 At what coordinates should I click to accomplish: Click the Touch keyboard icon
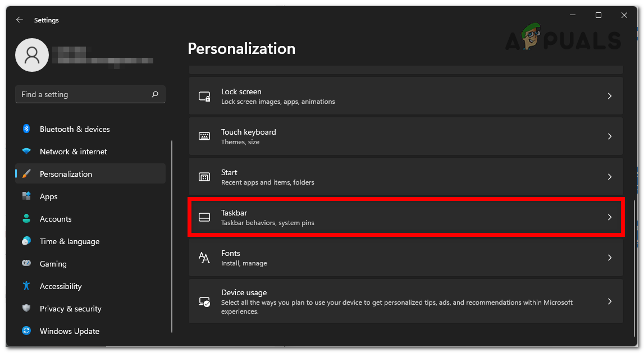pyautogui.click(x=204, y=136)
